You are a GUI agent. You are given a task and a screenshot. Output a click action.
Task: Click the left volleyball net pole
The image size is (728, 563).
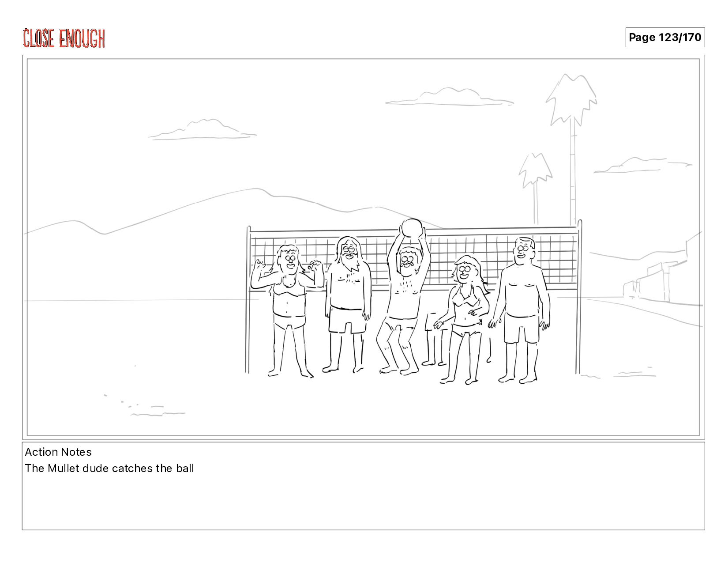(248, 300)
